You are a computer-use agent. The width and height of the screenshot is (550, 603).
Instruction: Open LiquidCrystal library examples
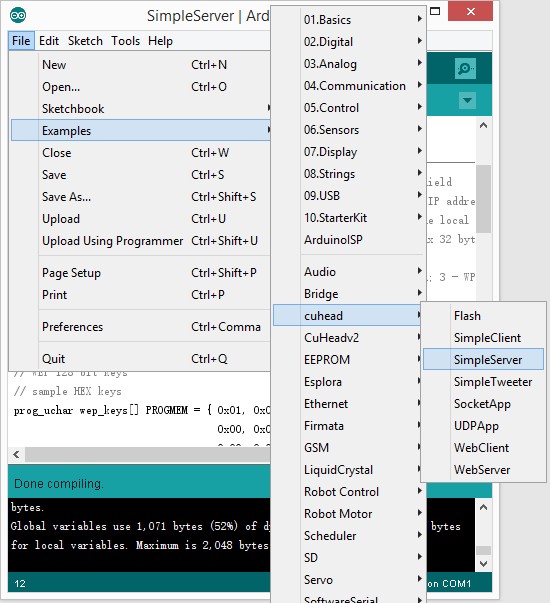[x=348, y=470]
